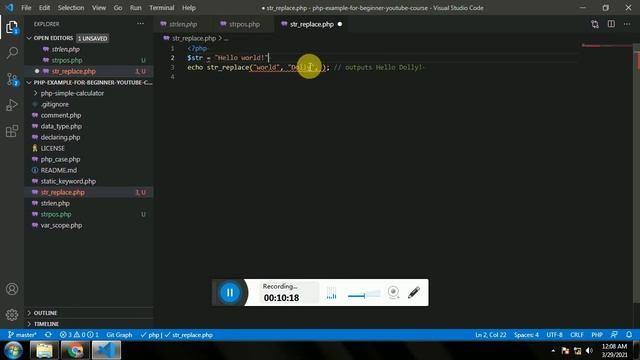Click str_replace.php in breadcrumb

(194, 38)
